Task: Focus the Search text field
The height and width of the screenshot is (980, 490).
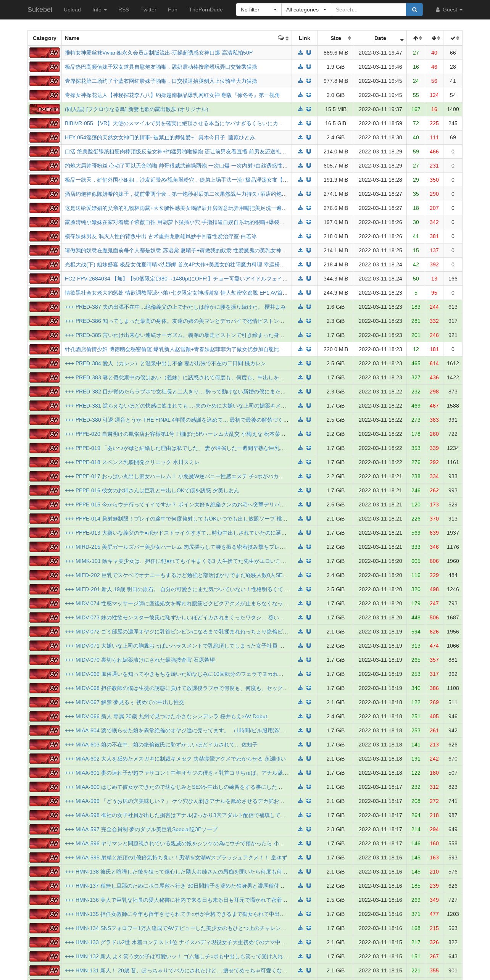Action: click(x=368, y=10)
